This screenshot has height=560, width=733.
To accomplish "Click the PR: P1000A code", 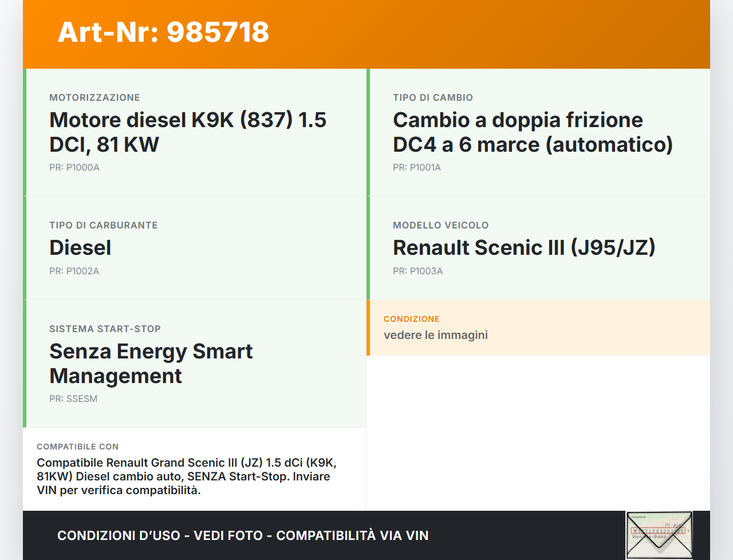I will point(74,168).
